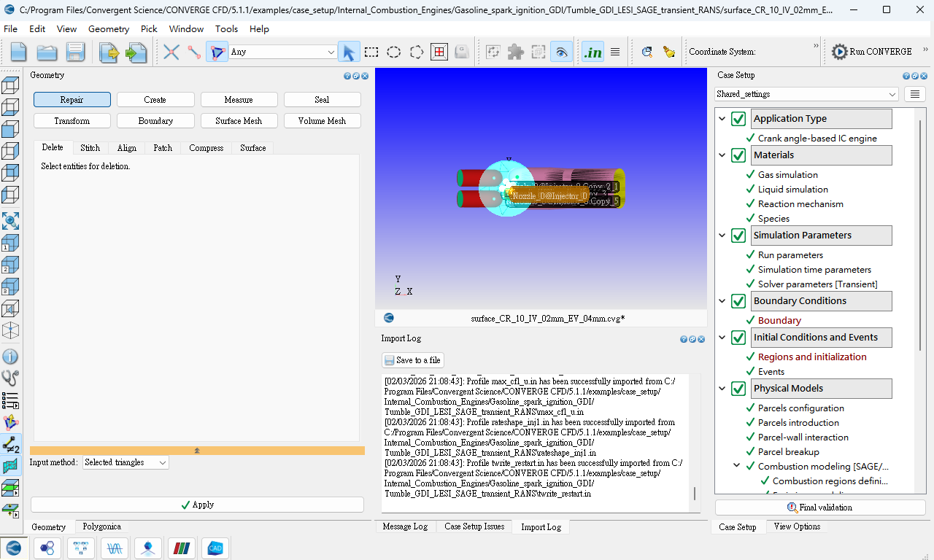This screenshot has width=934, height=560.
Task: Click the Surface Mesh button
Action: click(x=239, y=121)
